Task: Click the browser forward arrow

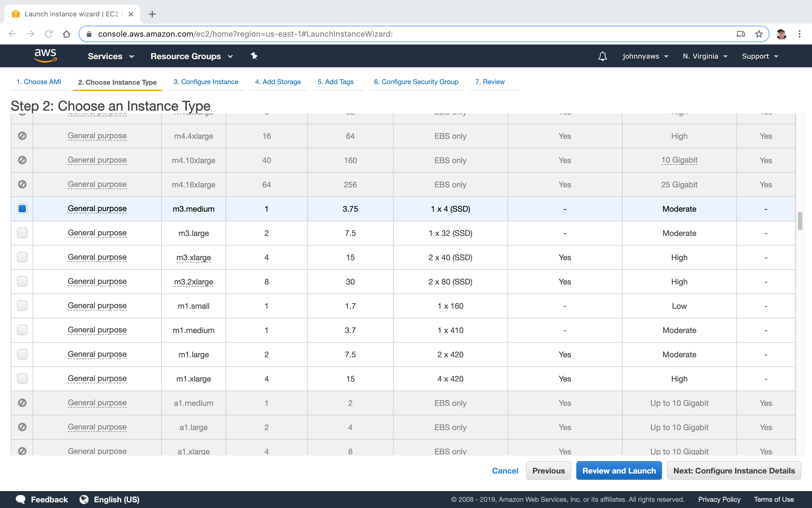Action: 30,34
